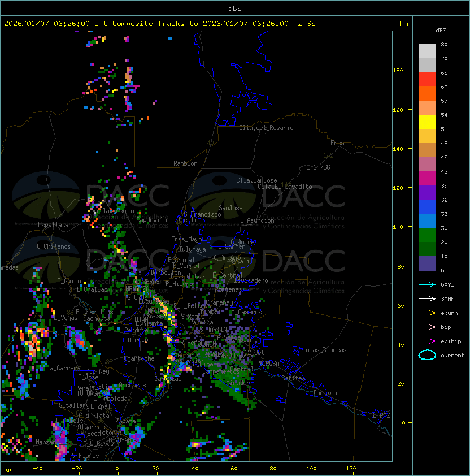Click the 'Lomas_Blancas' map label
This screenshot has height=476, width=470.
pos(324,350)
